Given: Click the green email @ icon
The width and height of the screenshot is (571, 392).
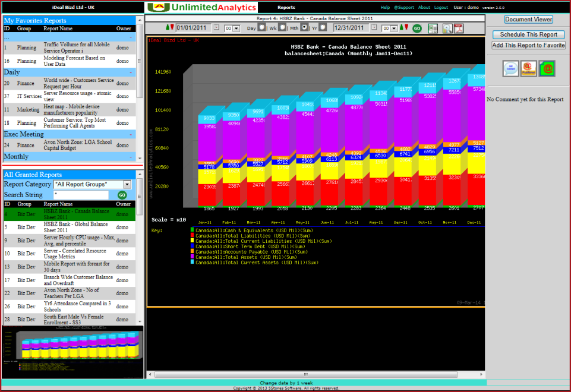Looking at the screenshot, I should coord(547,68).
